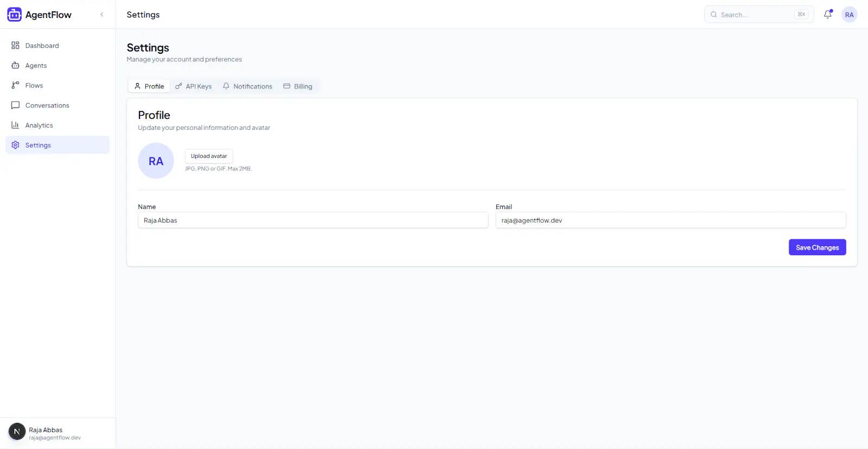868x449 pixels.
Task: Open Conversations from the sidebar
Action: [x=58, y=105]
